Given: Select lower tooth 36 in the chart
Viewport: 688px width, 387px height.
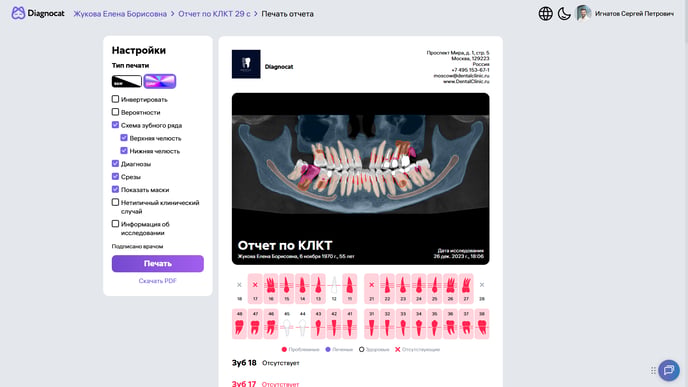Looking at the screenshot, I should pyautogui.click(x=450, y=324).
